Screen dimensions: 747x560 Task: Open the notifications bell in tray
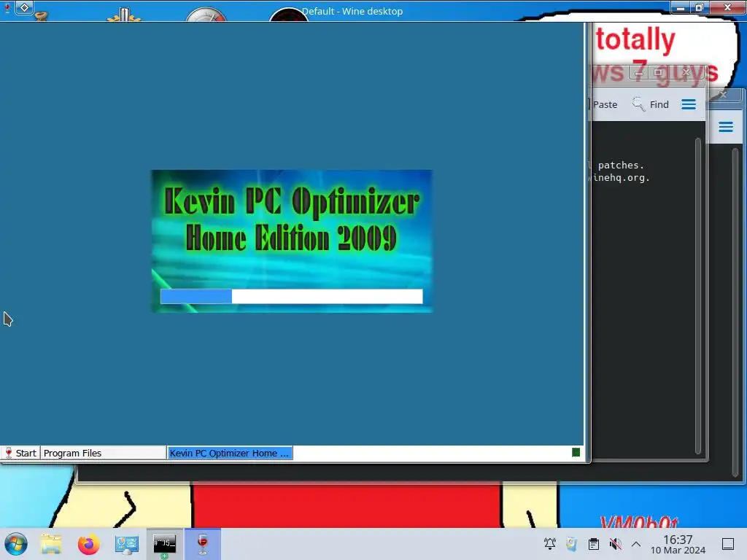(x=550, y=543)
